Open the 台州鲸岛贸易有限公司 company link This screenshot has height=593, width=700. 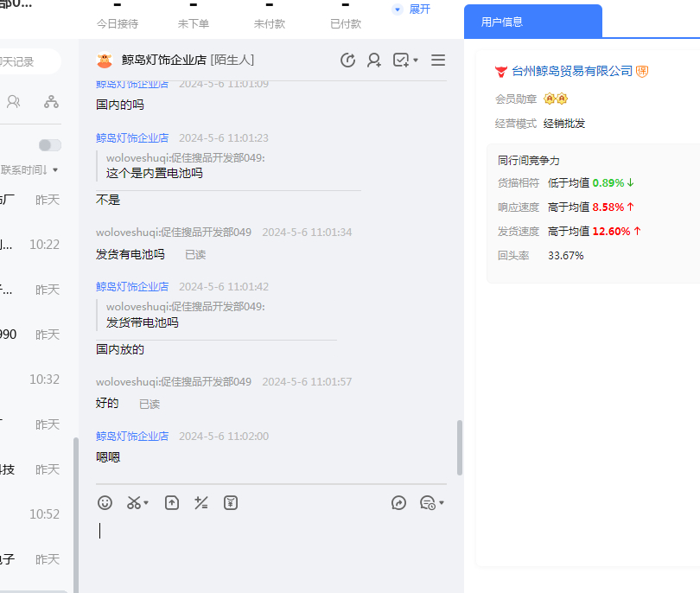(572, 71)
